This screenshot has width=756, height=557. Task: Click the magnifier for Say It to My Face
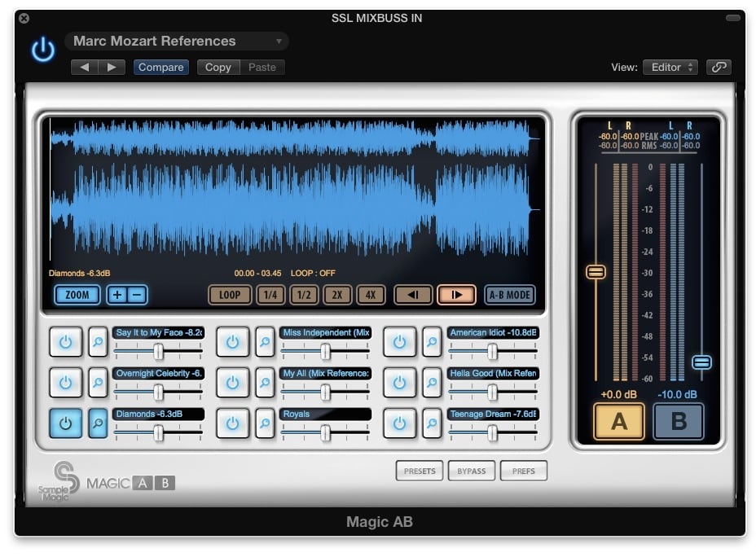click(98, 342)
